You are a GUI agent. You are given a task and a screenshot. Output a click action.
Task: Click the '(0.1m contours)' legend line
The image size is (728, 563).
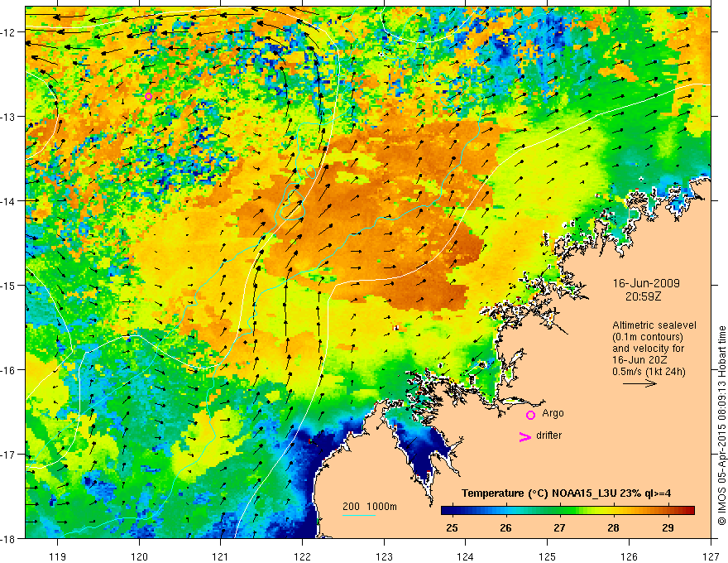click(648, 337)
